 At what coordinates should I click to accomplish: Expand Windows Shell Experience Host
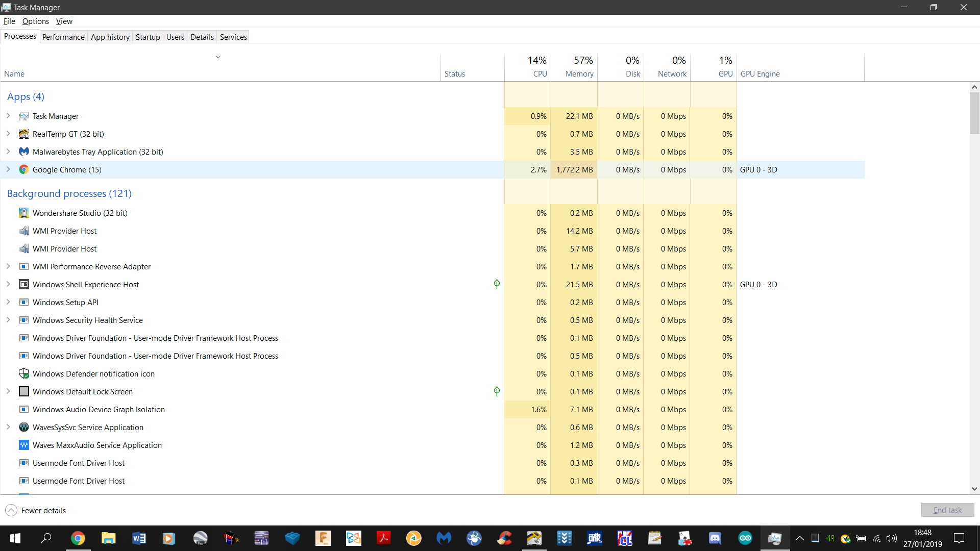[8, 284]
